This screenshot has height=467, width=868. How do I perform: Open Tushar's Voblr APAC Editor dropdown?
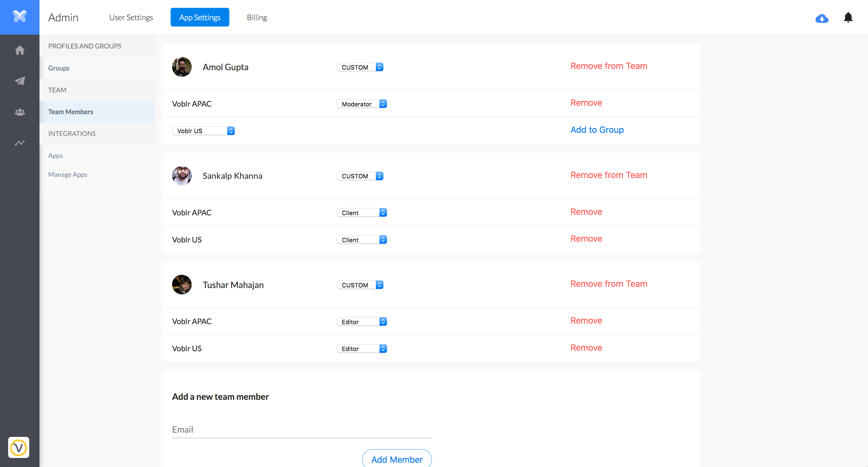362,321
